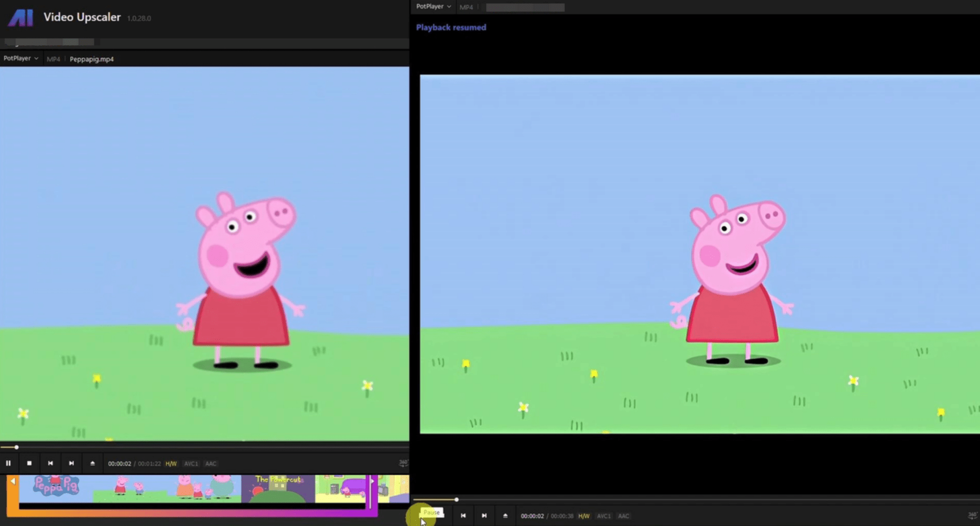Click the Stop button on the left player
980x526 pixels.
click(x=30, y=463)
